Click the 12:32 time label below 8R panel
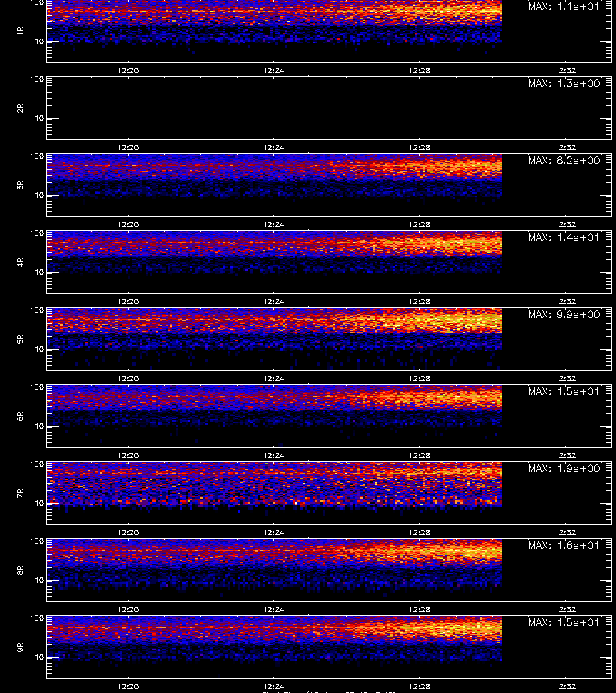 [x=565, y=610]
